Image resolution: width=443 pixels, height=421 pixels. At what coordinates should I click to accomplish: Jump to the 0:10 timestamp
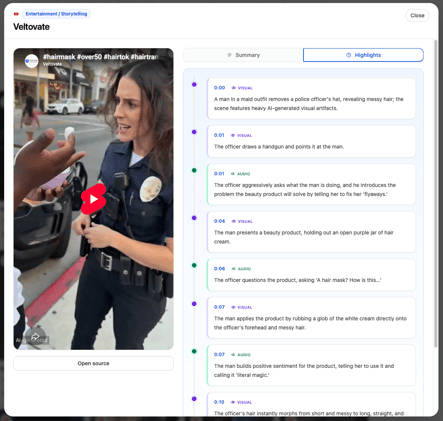pyautogui.click(x=219, y=402)
